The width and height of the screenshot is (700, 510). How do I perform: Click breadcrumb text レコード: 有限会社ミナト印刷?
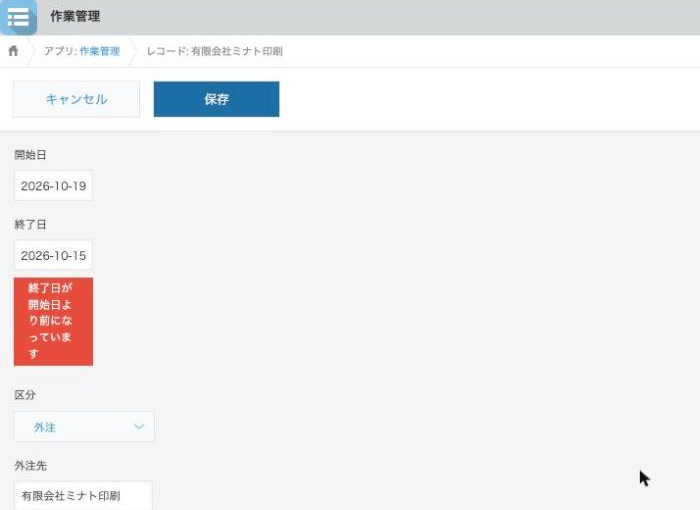215,51
